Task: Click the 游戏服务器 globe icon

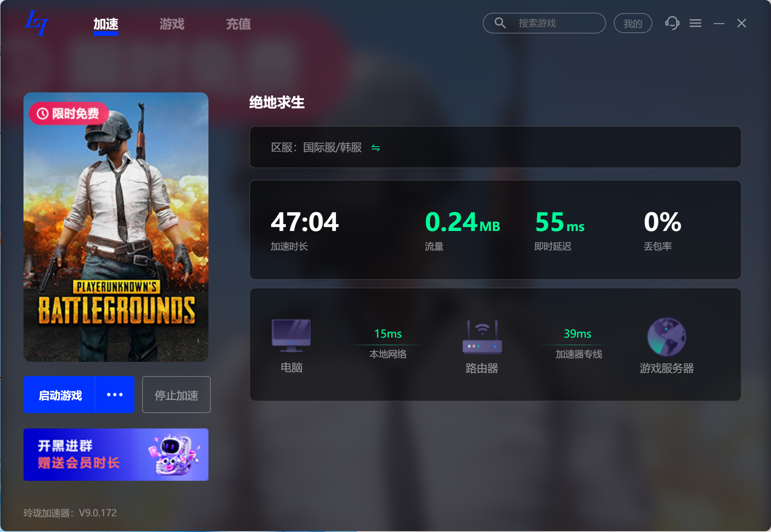Action: click(667, 337)
